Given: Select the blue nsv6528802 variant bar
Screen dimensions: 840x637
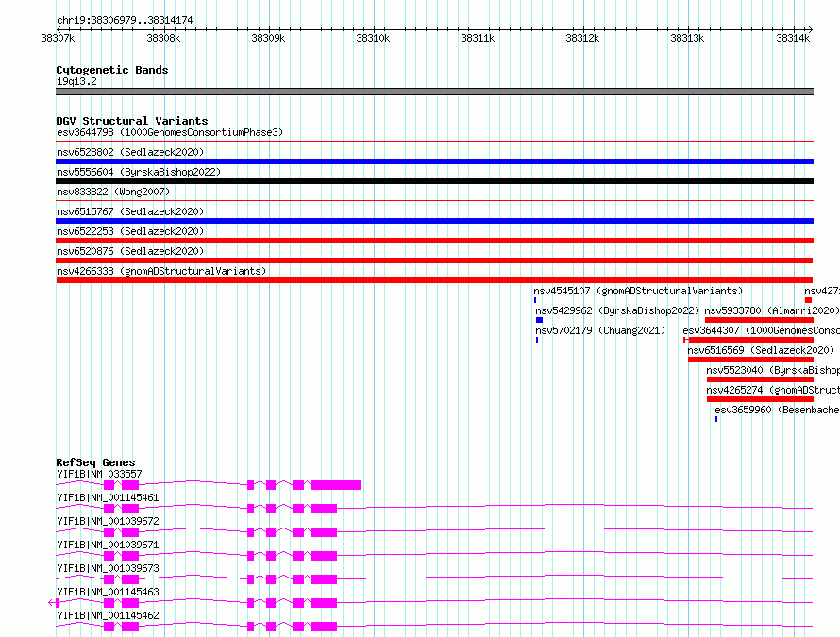Looking at the screenshot, I should (434, 161).
